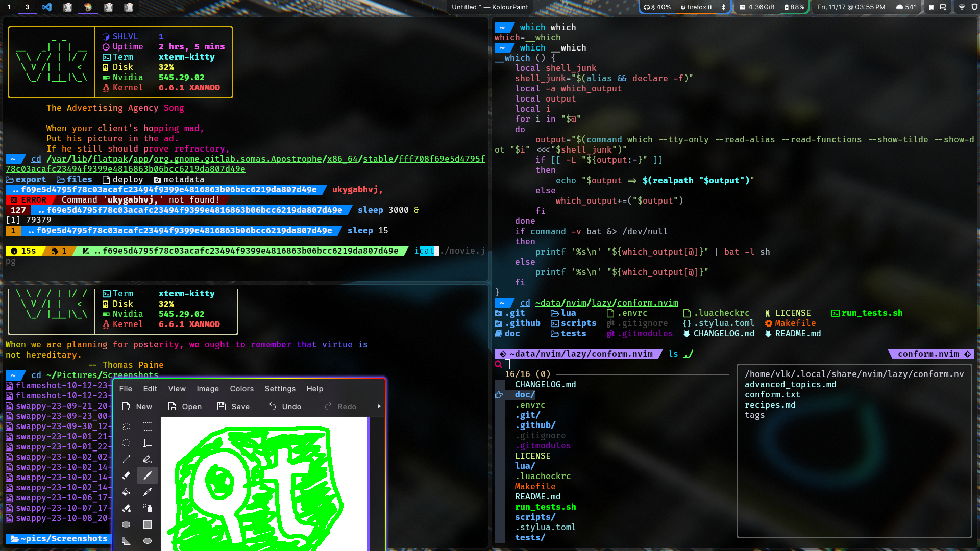The height and width of the screenshot is (551, 980).
Task: Select the Text tool in KolourPaint
Action: click(x=148, y=443)
